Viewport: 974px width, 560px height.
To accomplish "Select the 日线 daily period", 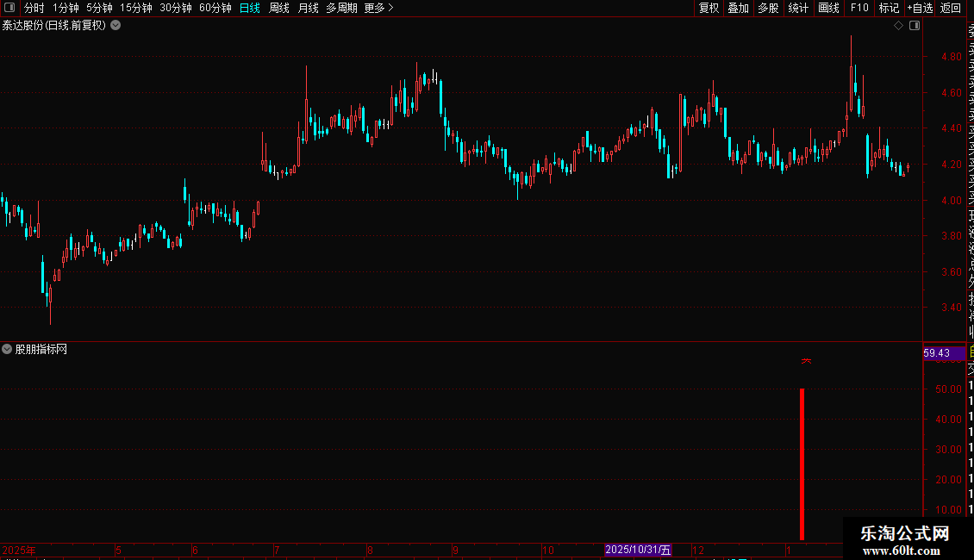I will pos(250,8).
